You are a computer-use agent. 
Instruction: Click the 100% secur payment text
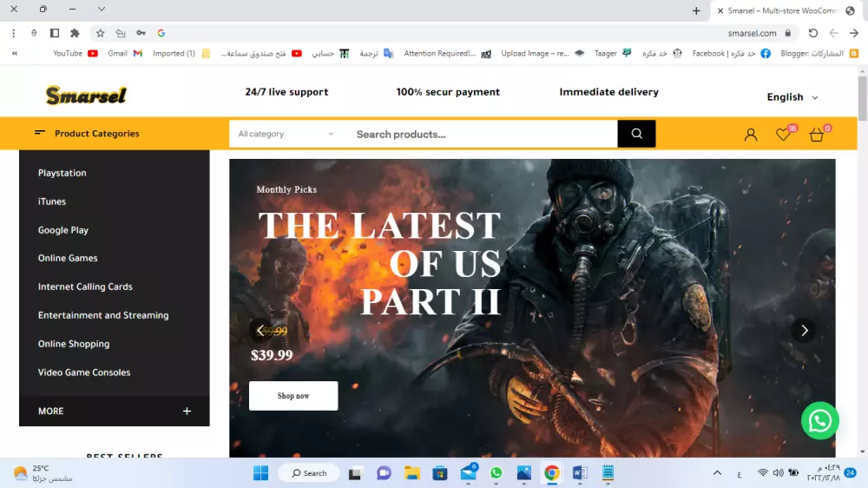(448, 92)
